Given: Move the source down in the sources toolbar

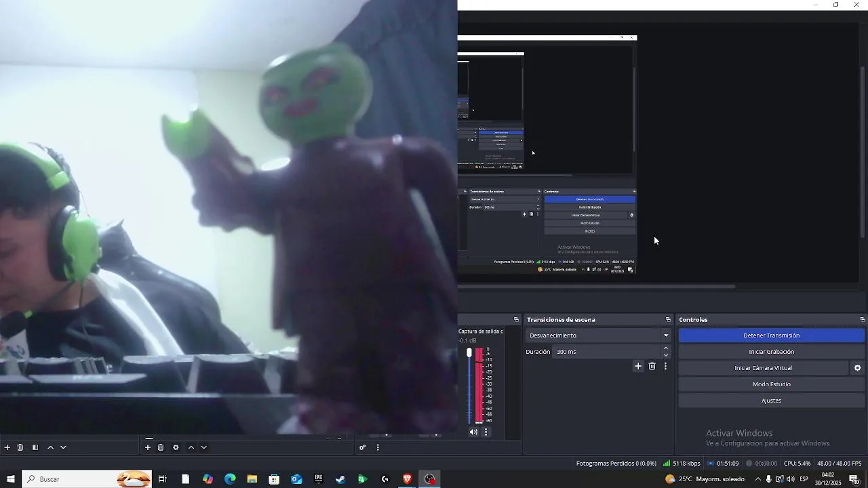Looking at the screenshot, I should click(x=203, y=447).
